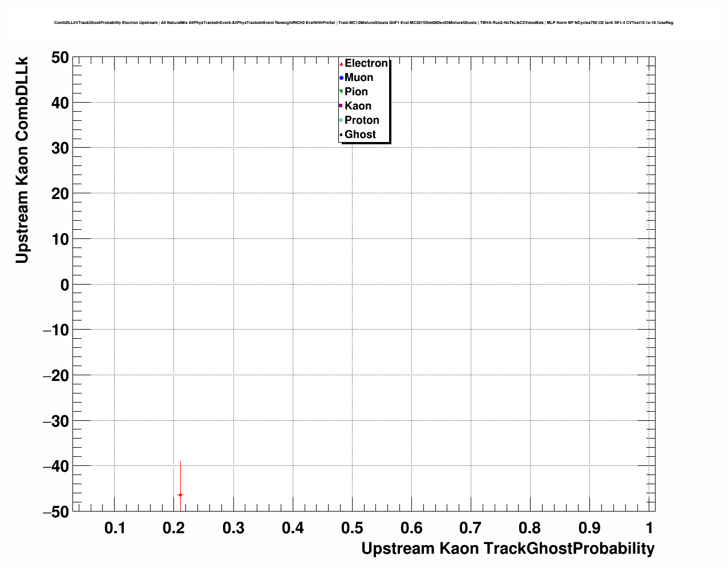Click the plot title text at top
This screenshot has width=728, height=568.
[363, 23]
